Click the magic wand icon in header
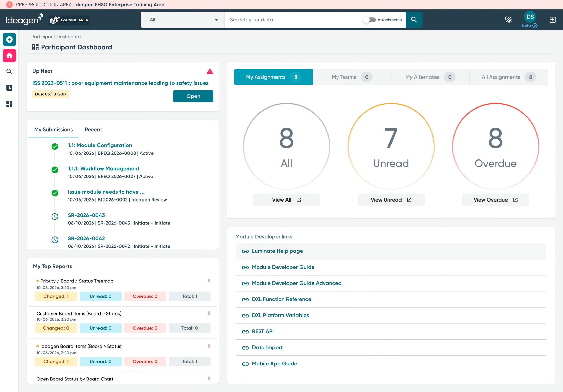 pyautogui.click(x=508, y=20)
